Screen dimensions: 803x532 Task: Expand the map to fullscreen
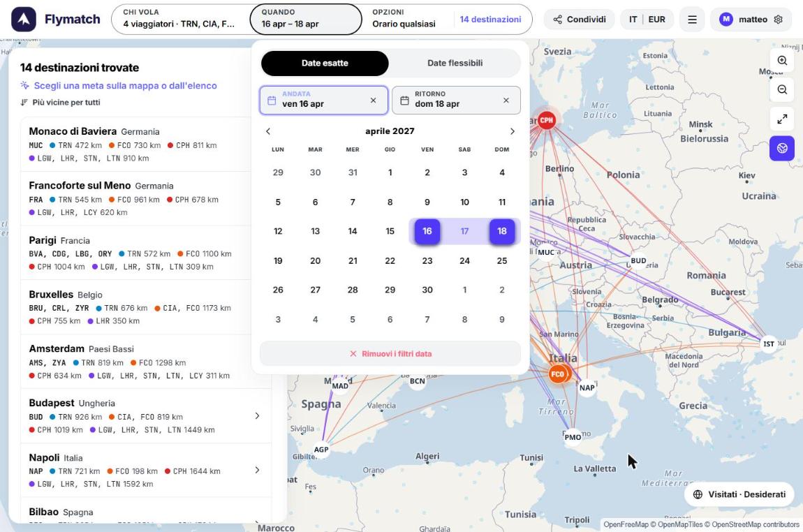click(782, 119)
